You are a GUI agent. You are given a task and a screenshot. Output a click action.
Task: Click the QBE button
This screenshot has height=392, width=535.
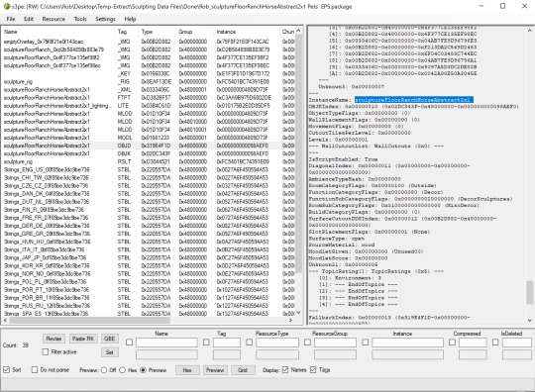tap(110, 339)
